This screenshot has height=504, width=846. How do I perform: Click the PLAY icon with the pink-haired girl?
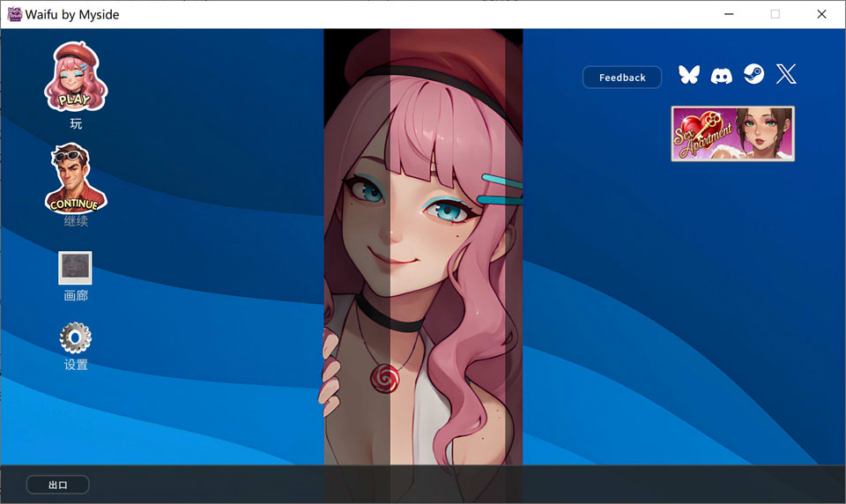click(x=75, y=76)
